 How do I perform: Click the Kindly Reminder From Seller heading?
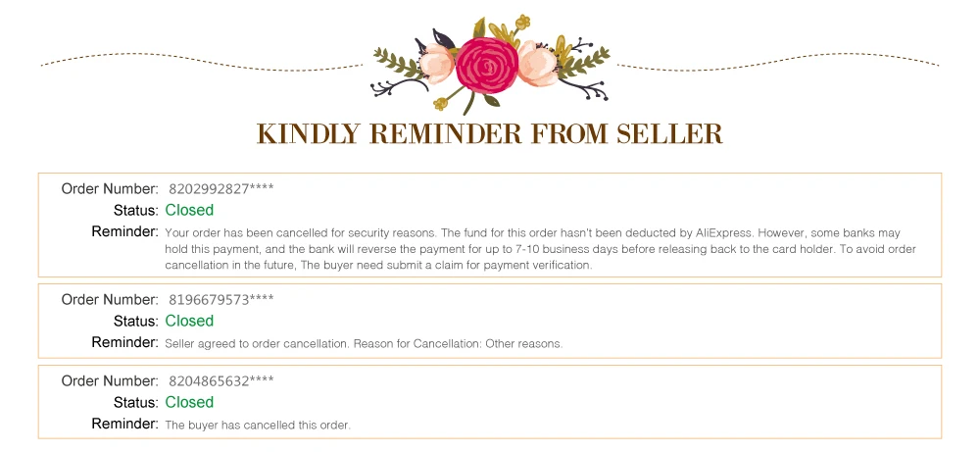pos(489,133)
